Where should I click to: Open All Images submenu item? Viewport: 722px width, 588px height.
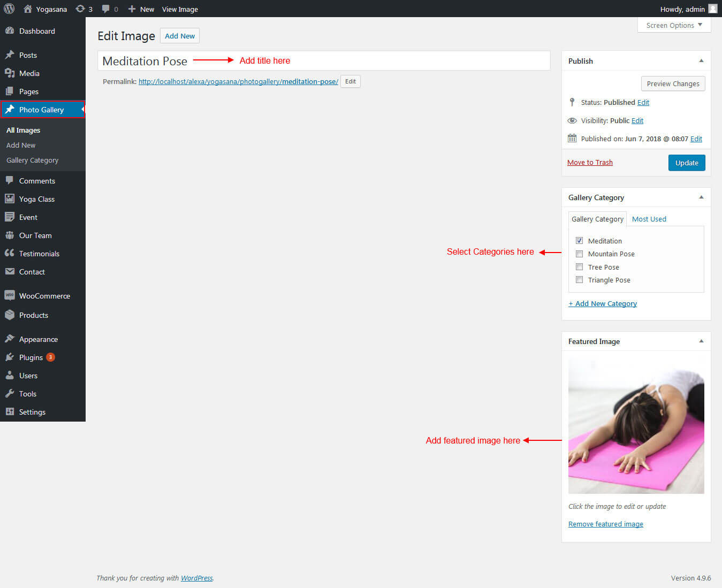coord(23,130)
